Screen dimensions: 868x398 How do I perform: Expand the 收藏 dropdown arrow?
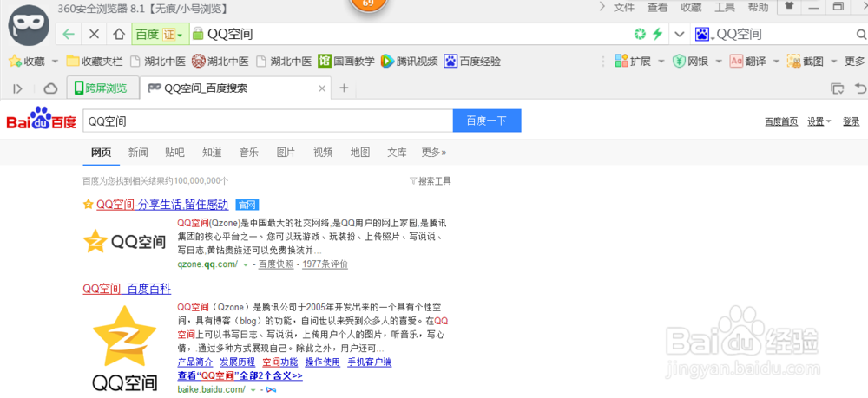[x=54, y=61]
